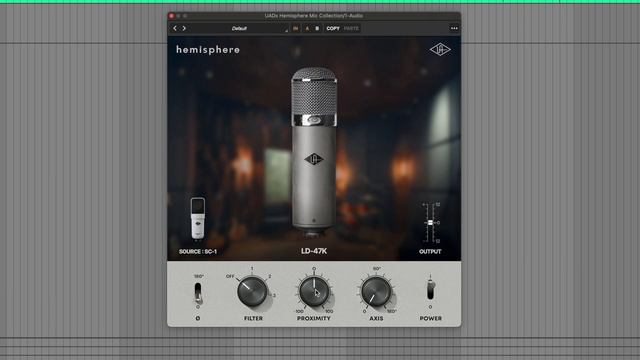Select the A comparison state

coord(307,28)
